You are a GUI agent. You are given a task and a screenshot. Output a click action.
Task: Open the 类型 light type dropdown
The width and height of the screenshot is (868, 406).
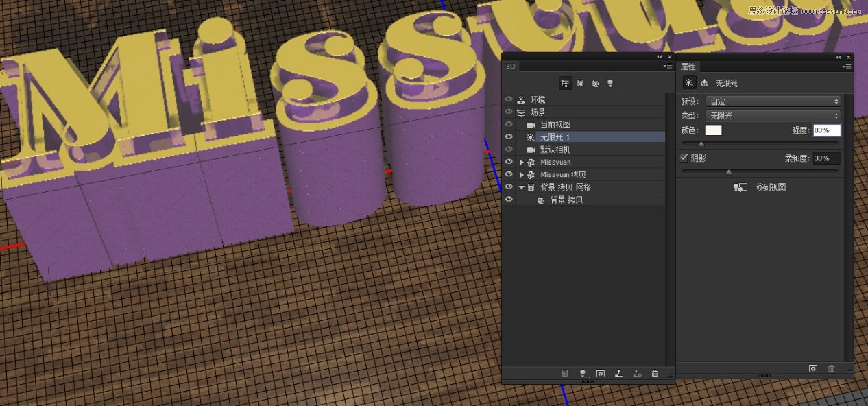coord(773,115)
